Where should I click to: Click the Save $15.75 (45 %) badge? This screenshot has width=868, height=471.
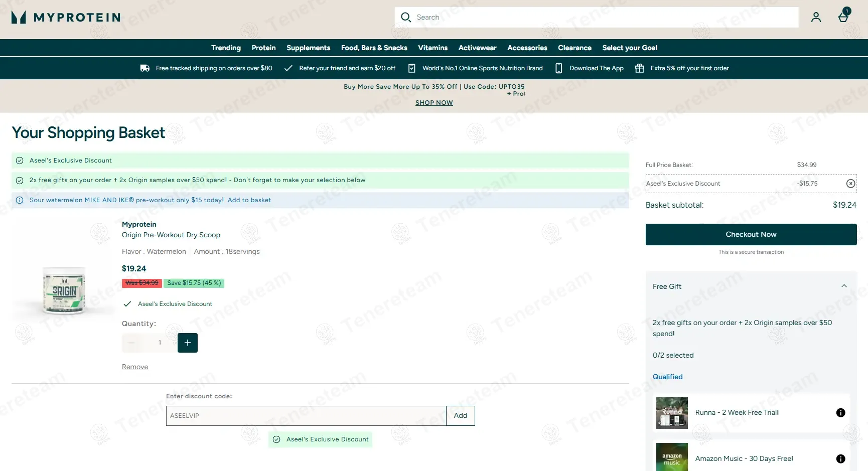(194, 283)
